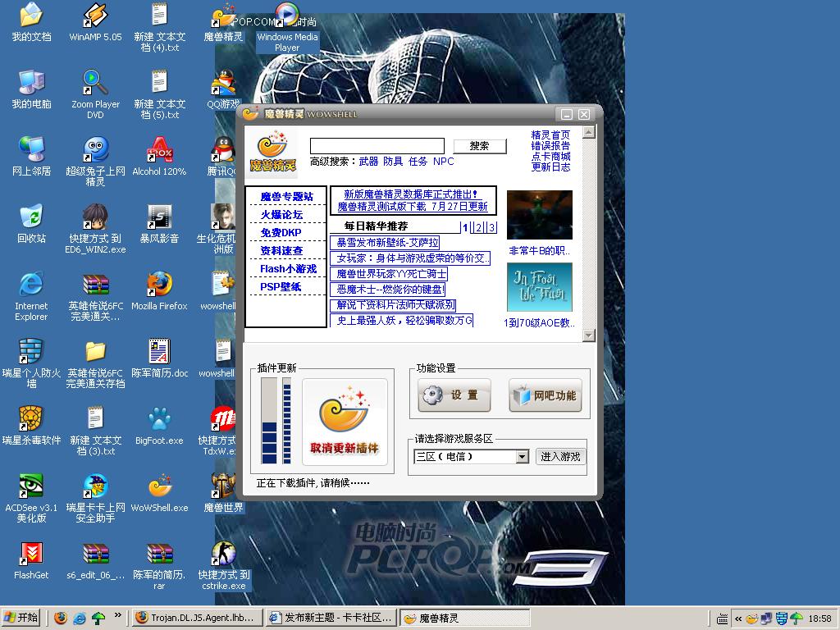
Task: Click the 魔兽精灵 logo in the web panel
Action: [x=272, y=153]
